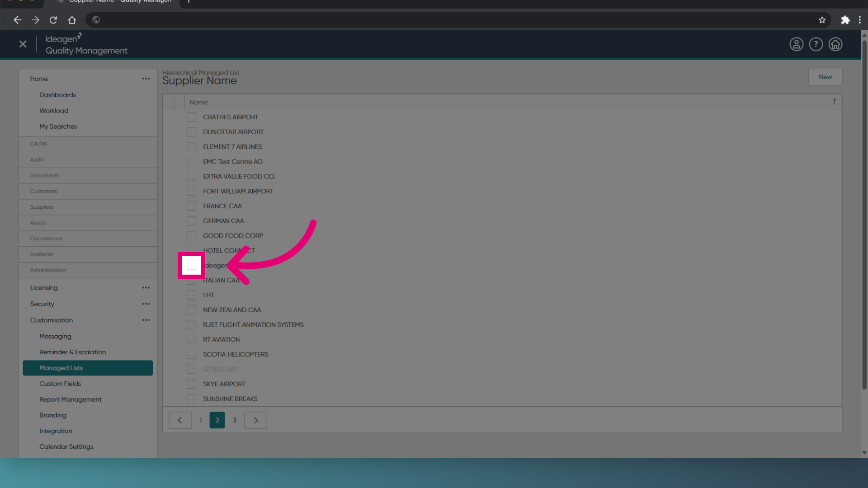Go to the next page of the list
Viewport: 868px width, 488px height.
[x=255, y=420]
